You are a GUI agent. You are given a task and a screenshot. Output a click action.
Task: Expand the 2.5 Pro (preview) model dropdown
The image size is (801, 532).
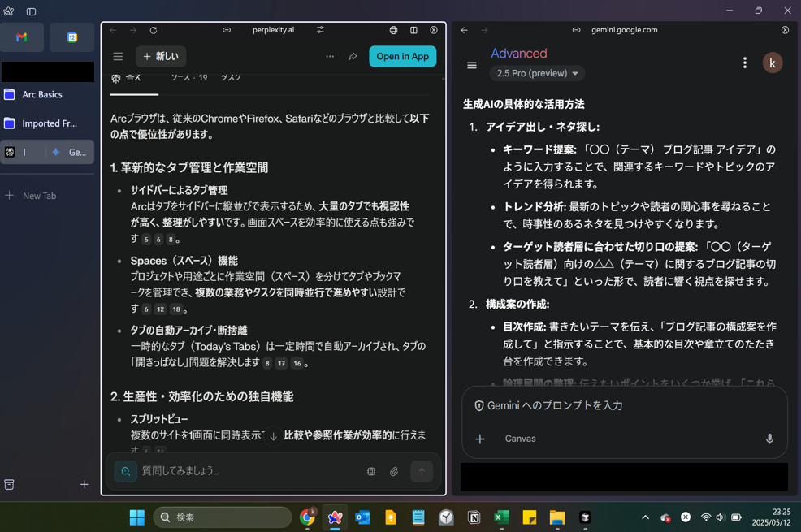coord(537,73)
